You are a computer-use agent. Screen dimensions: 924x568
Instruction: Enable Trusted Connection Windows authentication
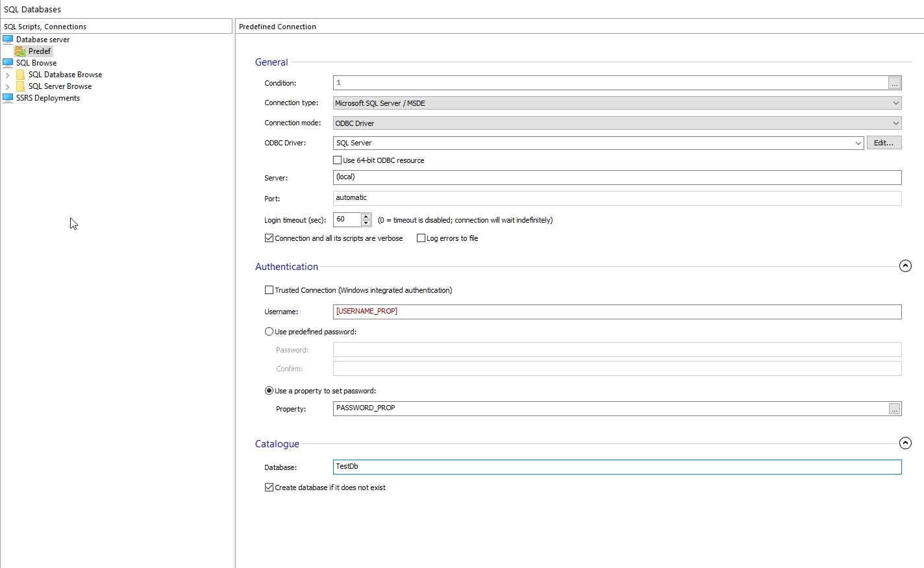coord(269,290)
